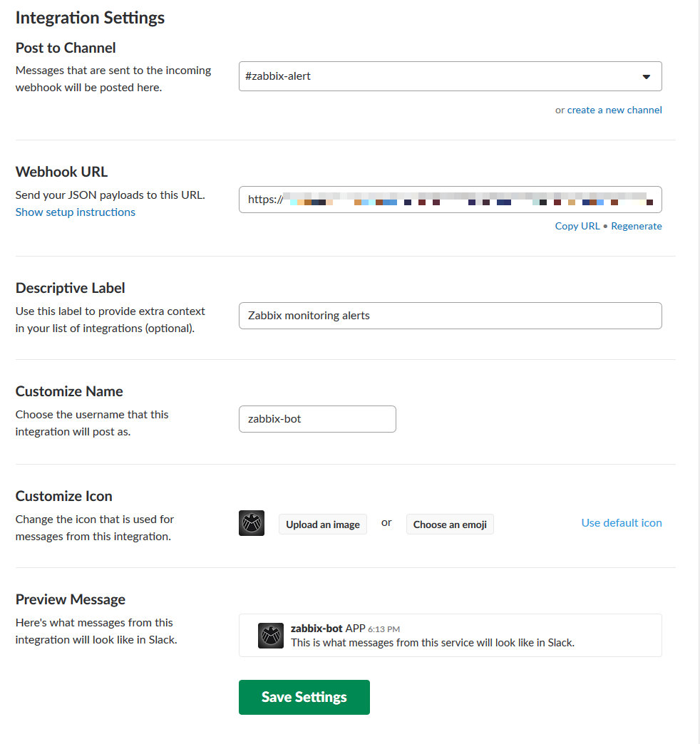Select the Use default icon link

[621, 523]
